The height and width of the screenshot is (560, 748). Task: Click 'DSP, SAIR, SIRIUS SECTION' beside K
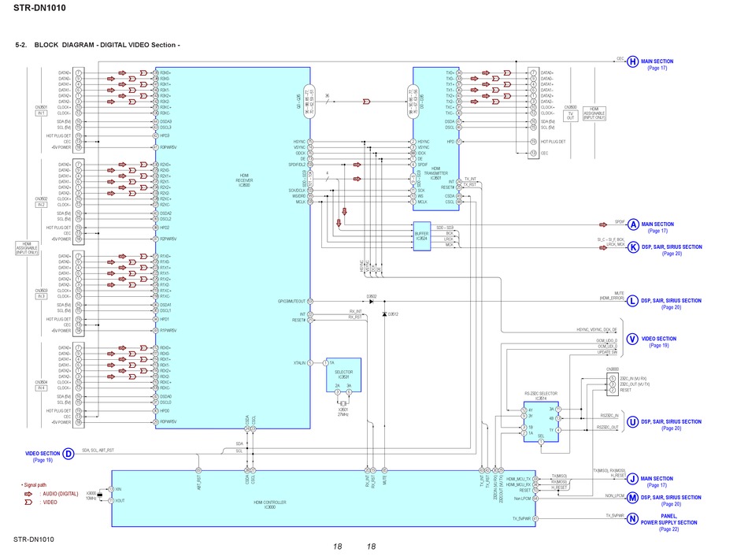672,247
